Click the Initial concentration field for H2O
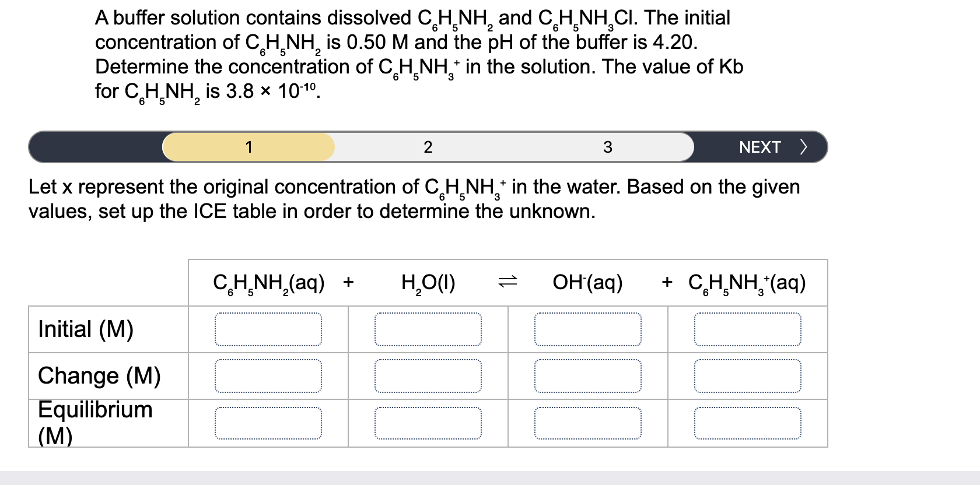This screenshot has height=485, width=980. point(429,330)
